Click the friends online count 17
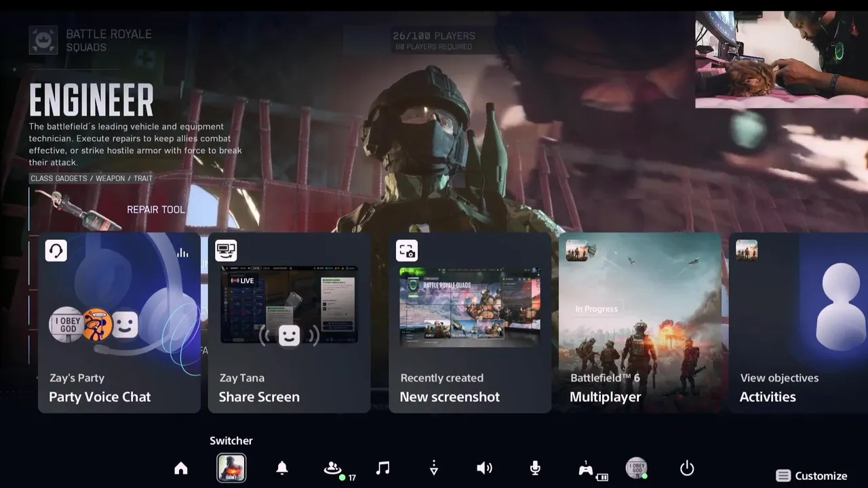 (352, 478)
